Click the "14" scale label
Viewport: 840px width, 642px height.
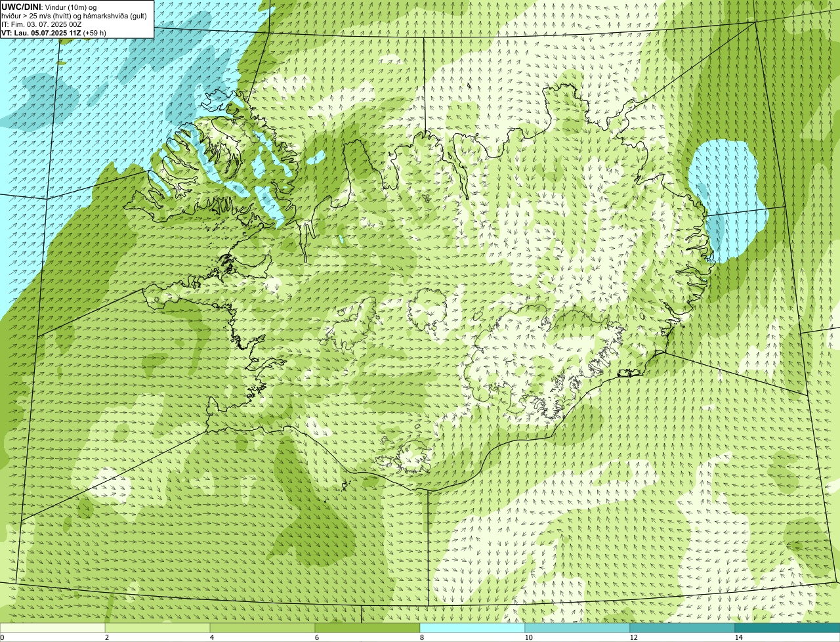coord(738,637)
